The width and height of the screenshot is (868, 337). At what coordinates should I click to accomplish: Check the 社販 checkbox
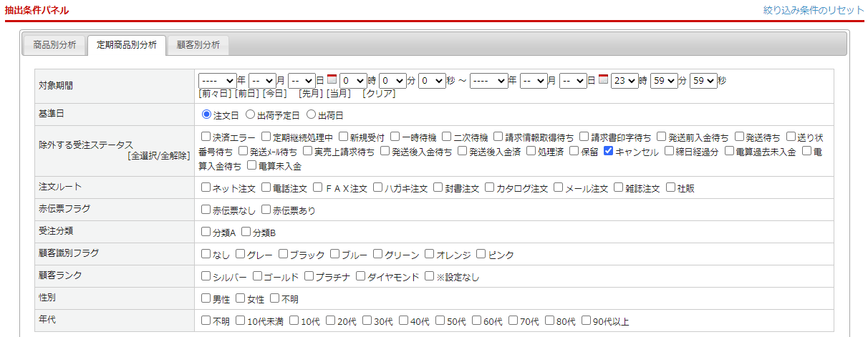pos(671,188)
